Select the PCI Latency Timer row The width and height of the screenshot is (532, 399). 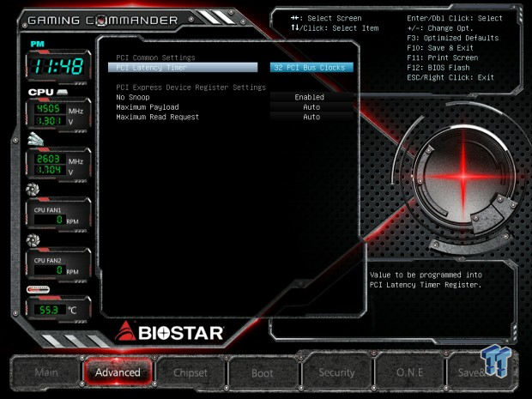pyautogui.click(x=183, y=68)
